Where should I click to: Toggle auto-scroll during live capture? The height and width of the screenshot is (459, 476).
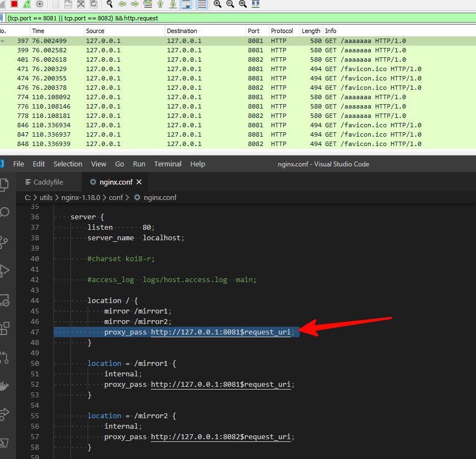[x=186, y=4]
